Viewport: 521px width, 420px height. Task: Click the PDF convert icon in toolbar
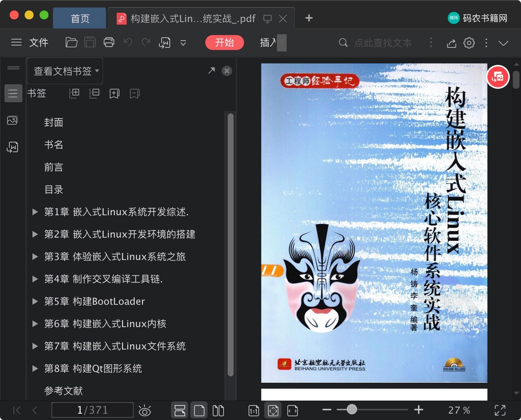[x=165, y=43]
